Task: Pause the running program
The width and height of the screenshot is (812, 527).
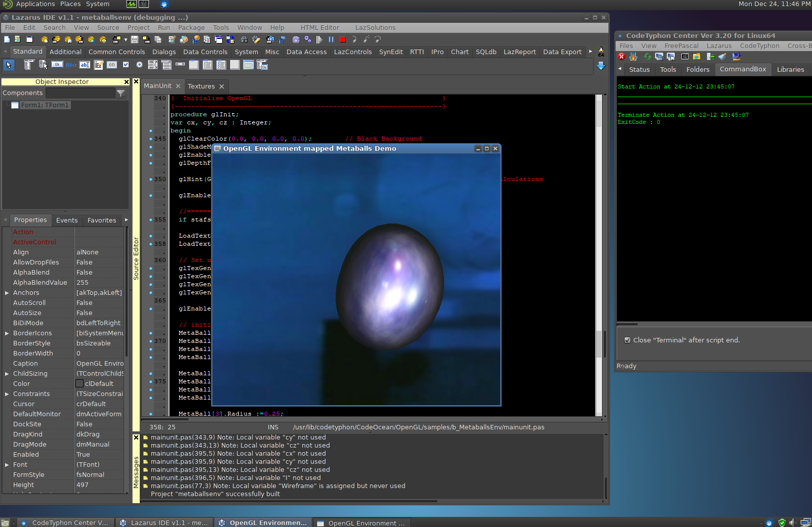Action: pos(331,39)
